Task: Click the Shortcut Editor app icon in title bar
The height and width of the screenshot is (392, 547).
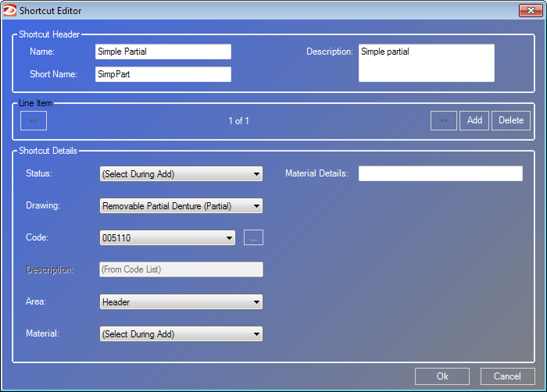Action: click(x=9, y=10)
